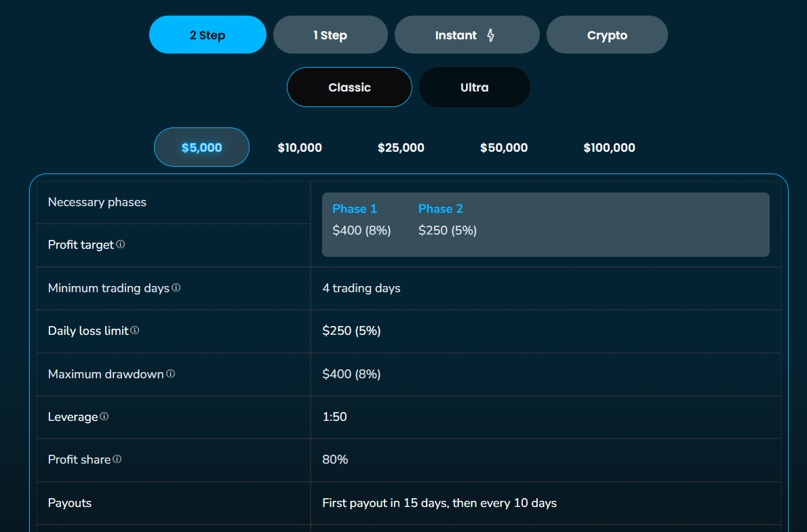
Task: Open the Instant funding tab
Action: pyautogui.click(x=467, y=35)
